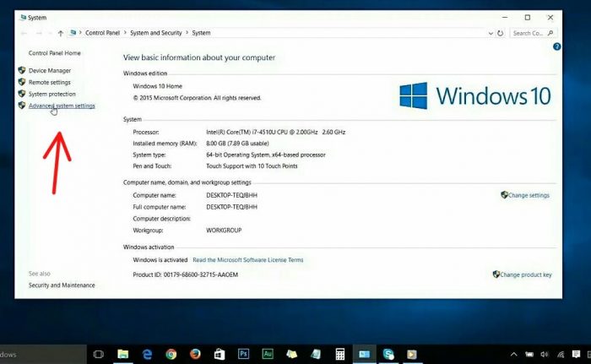Click the forward navigation arrow
Image resolution: width=591 pixels, height=364 pixels.
click(39, 33)
